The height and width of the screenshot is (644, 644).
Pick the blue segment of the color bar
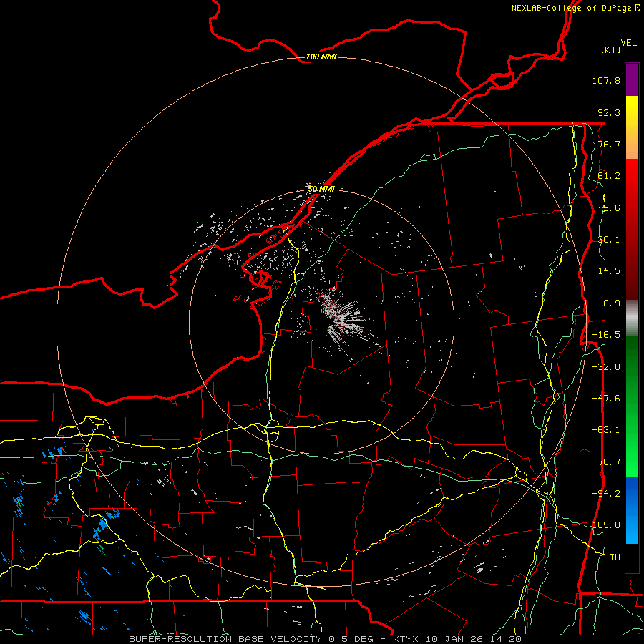[632, 510]
